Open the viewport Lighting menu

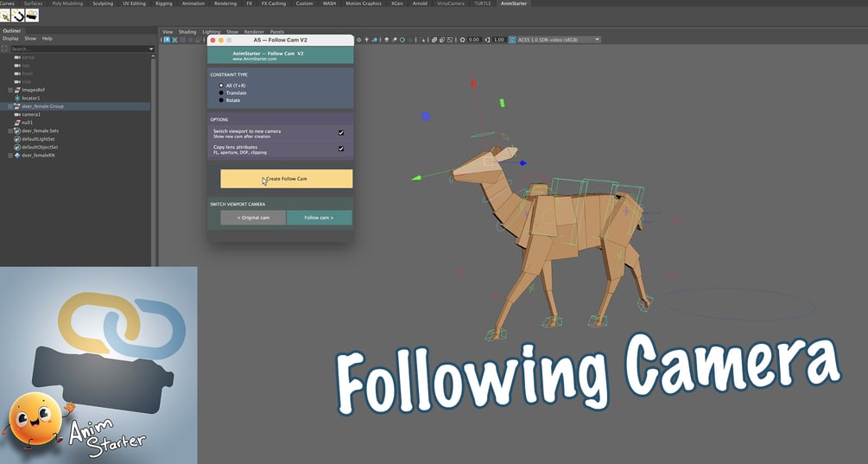click(211, 32)
